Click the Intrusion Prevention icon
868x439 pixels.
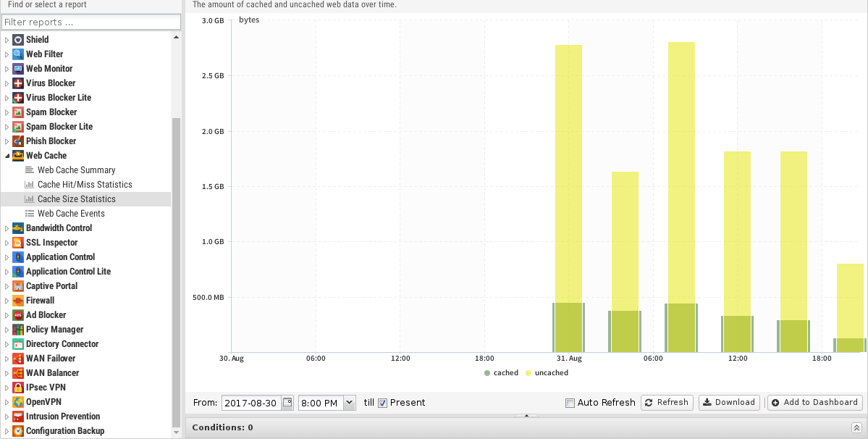pos(18,417)
